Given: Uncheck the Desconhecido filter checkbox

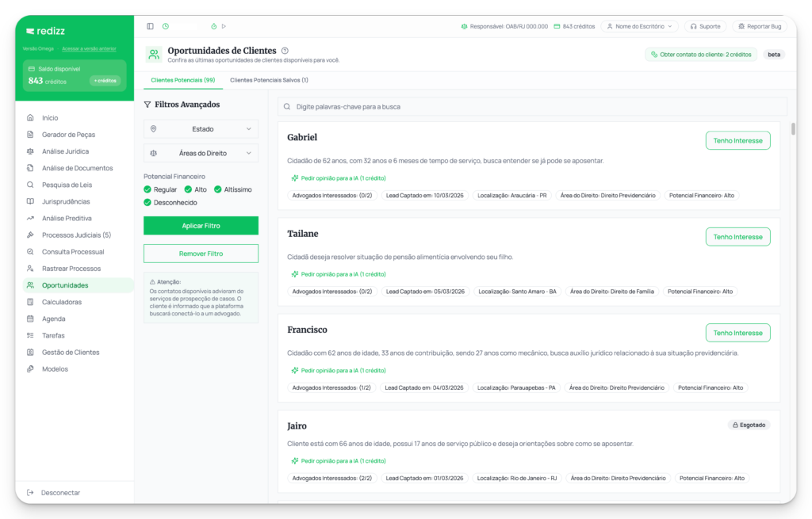Looking at the screenshot, I should click(147, 202).
